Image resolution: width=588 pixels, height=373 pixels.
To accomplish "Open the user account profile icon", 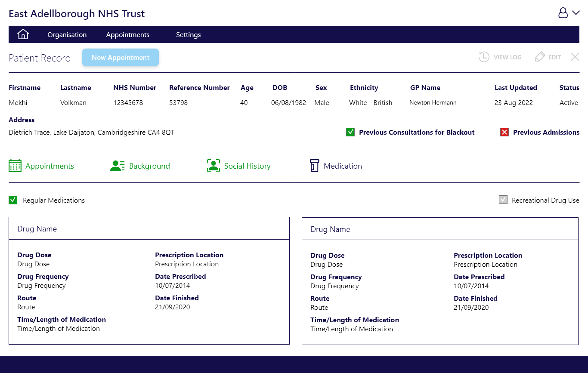I will click(563, 13).
